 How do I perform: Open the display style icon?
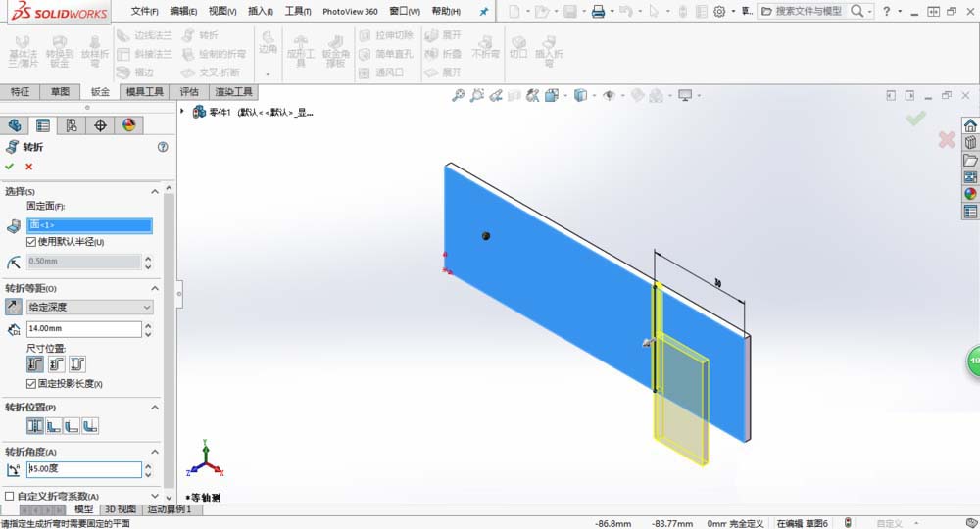580,96
